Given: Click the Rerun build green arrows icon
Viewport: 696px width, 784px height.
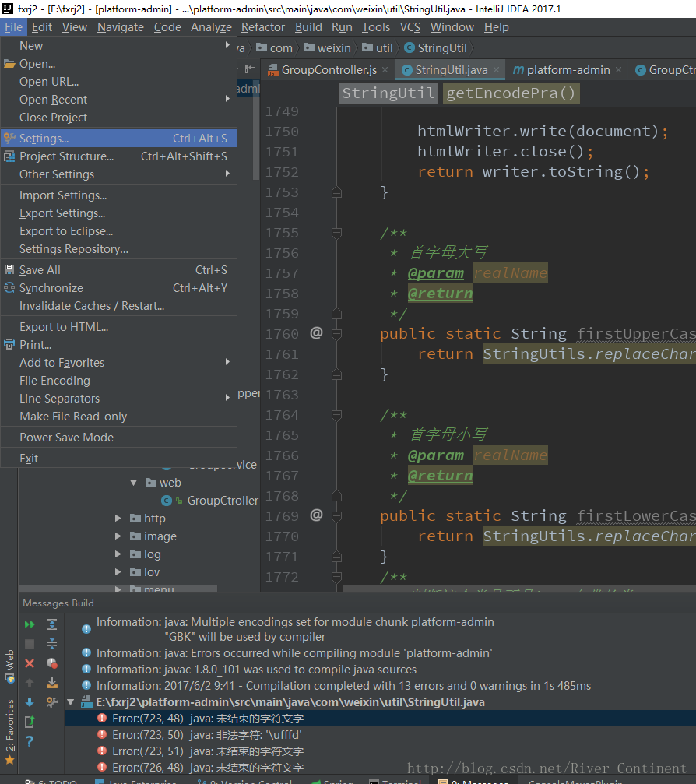Looking at the screenshot, I should coord(30,624).
